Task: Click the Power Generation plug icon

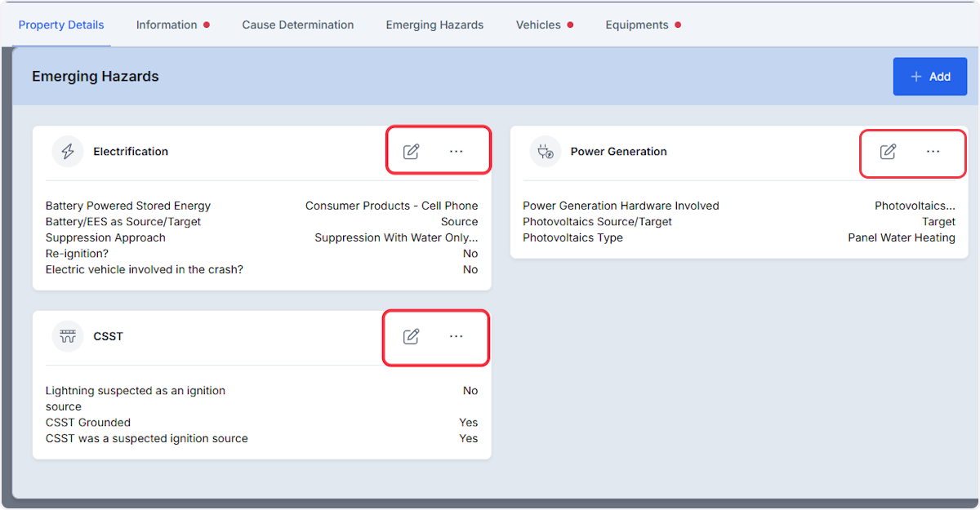Action: 546,152
